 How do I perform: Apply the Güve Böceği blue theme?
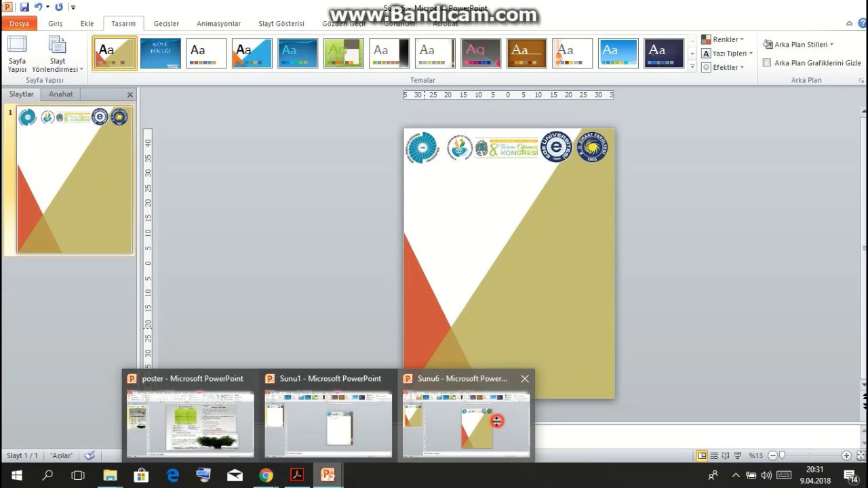tap(160, 54)
